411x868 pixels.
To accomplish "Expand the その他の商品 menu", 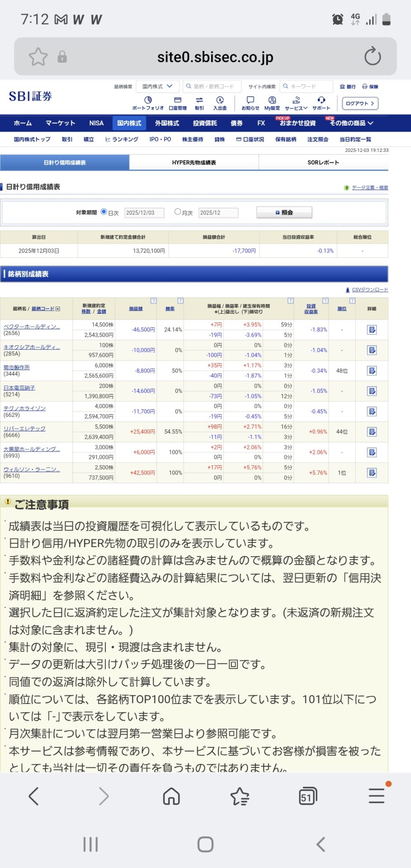I will (351, 123).
